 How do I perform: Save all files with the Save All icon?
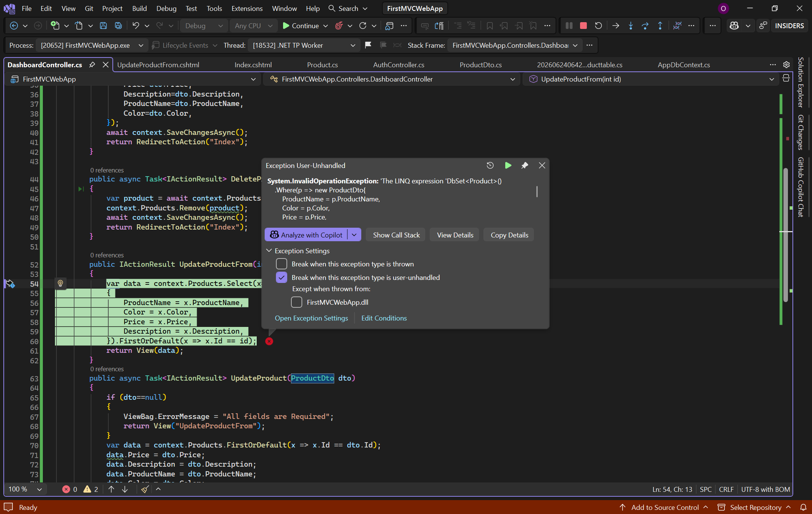tap(118, 26)
